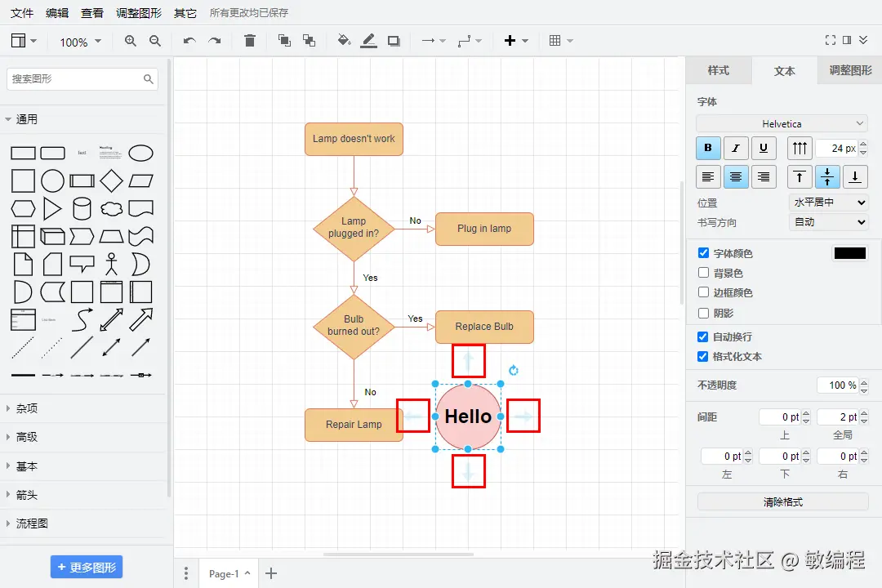This screenshot has width=882, height=588.
Task: Open the Helvetica font dropdown
Action: click(782, 124)
